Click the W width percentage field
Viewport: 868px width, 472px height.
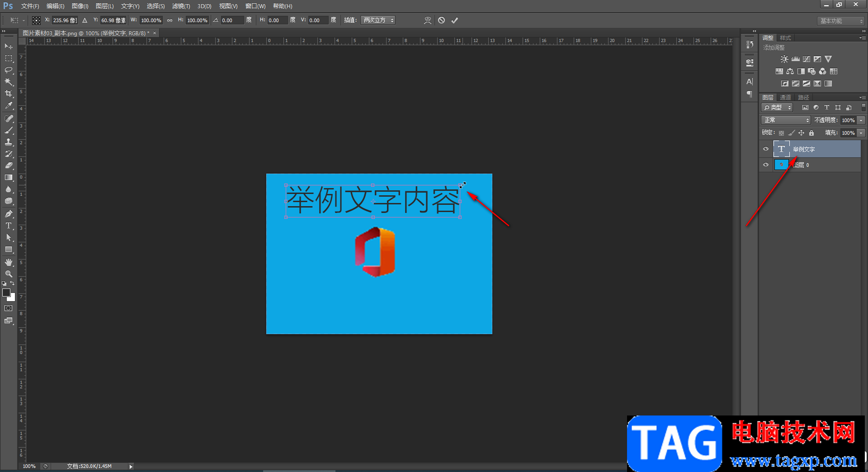coord(151,20)
